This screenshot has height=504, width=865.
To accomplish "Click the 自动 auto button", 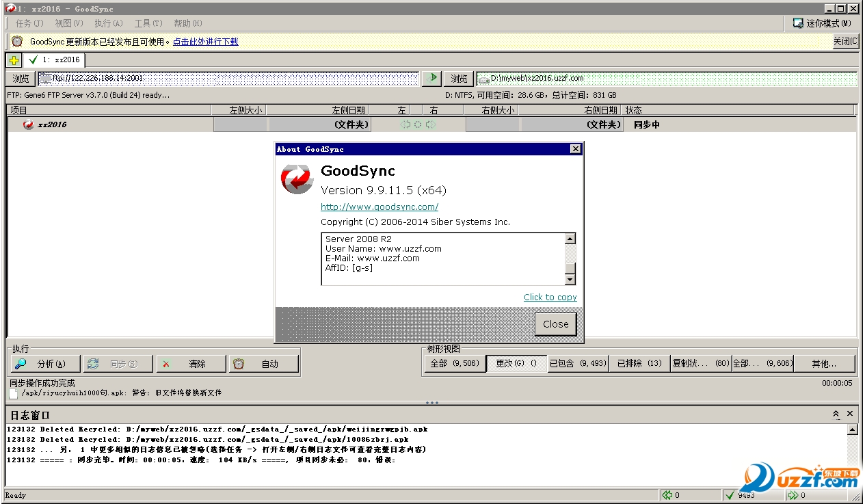I will (x=263, y=364).
